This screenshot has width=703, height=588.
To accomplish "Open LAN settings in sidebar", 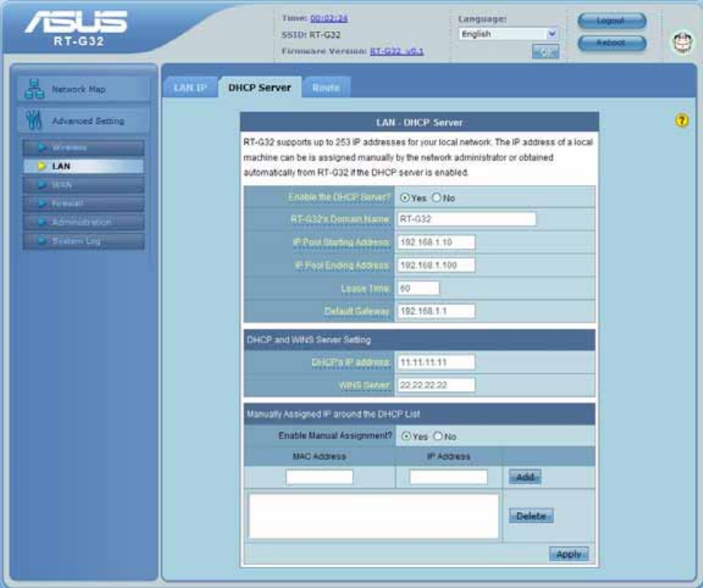I will tap(84, 166).
